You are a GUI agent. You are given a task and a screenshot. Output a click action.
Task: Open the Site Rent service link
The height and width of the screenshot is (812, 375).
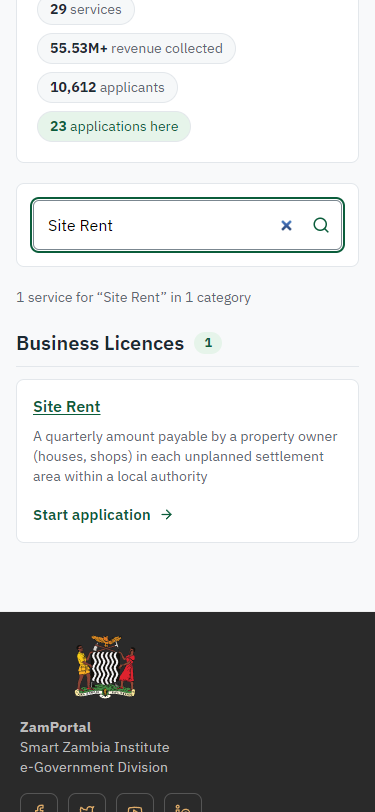(x=67, y=407)
